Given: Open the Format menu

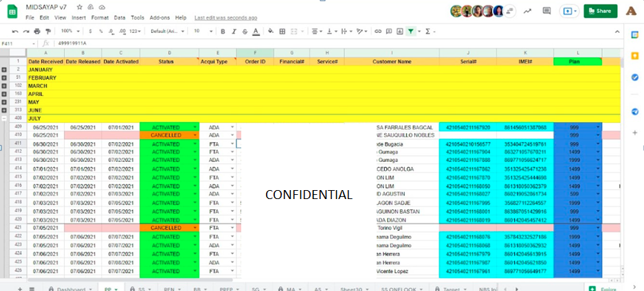Looking at the screenshot, I should coord(100,18).
